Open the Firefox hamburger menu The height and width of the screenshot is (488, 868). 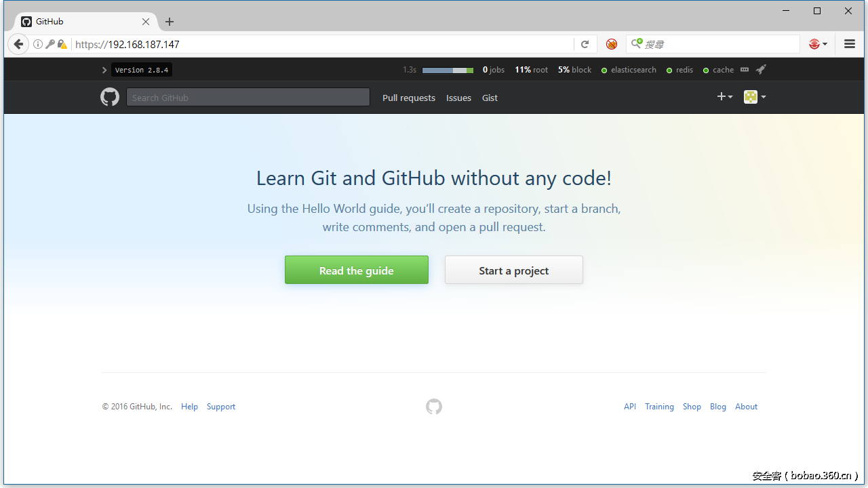pos(849,44)
